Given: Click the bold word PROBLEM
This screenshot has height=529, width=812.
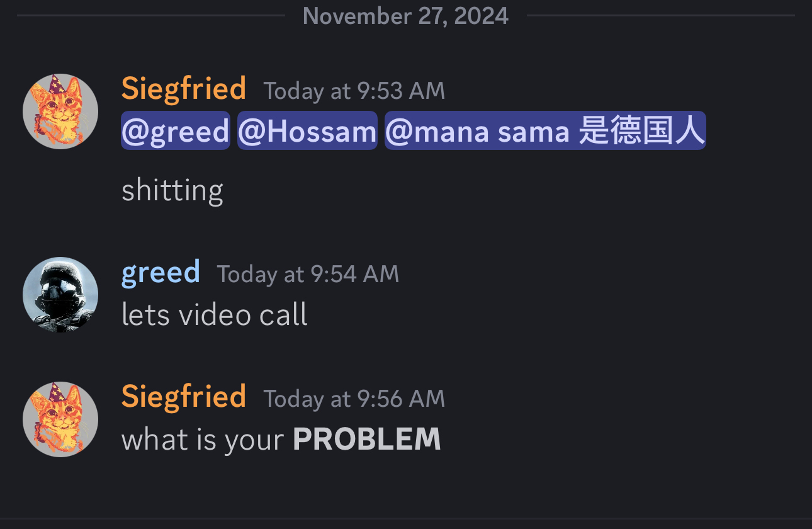Looking at the screenshot, I should coord(366,440).
